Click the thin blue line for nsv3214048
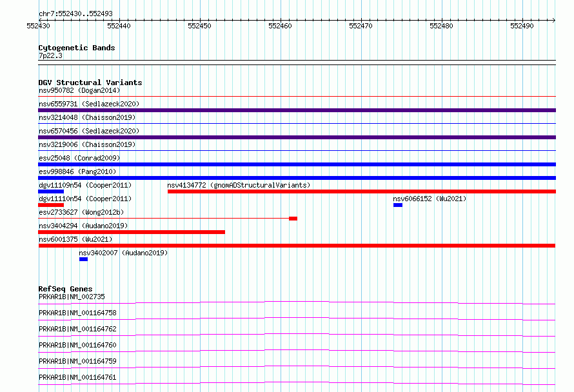 point(297,124)
